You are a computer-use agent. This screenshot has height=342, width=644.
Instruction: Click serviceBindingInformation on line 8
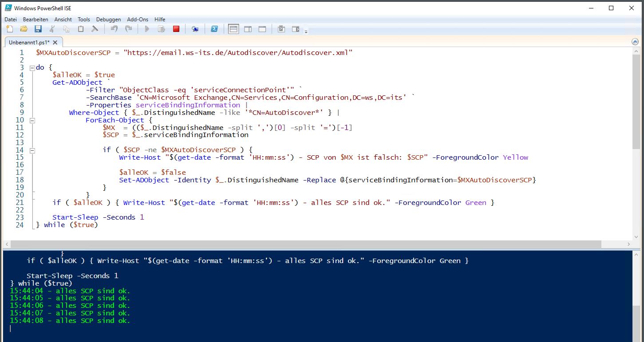[188, 105]
